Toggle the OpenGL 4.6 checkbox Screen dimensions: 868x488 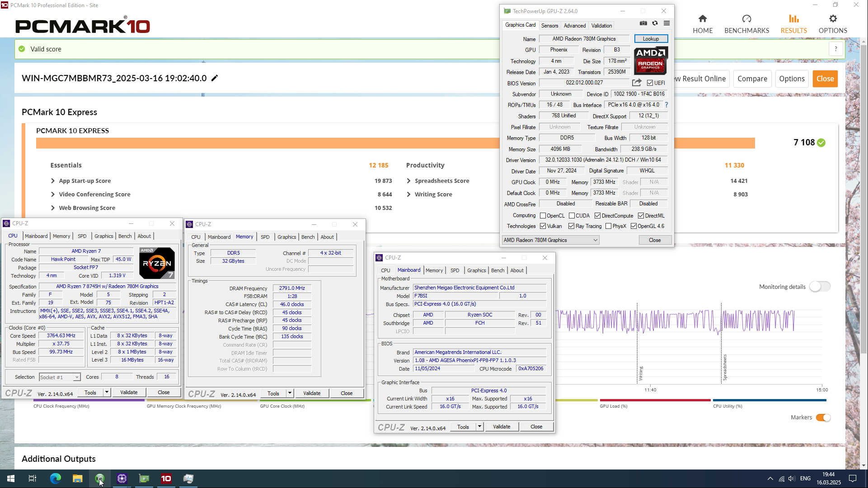pos(633,226)
